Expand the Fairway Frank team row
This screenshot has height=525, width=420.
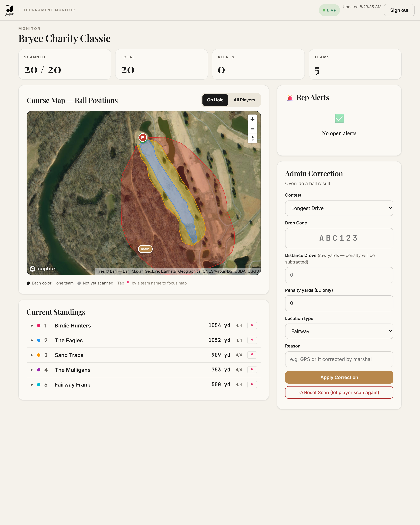32,385
